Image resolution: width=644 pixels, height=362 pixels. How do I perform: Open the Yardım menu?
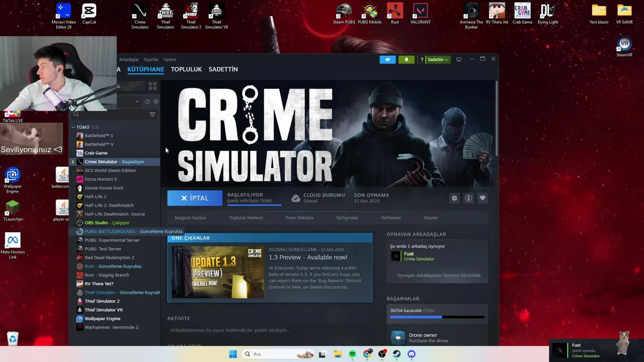[x=170, y=59]
